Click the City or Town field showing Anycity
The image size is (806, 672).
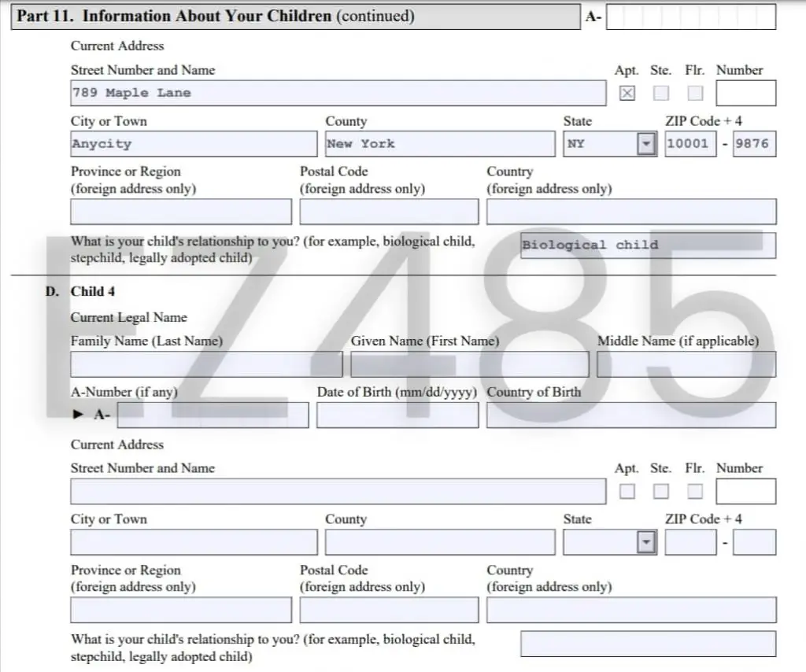[194, 143]
